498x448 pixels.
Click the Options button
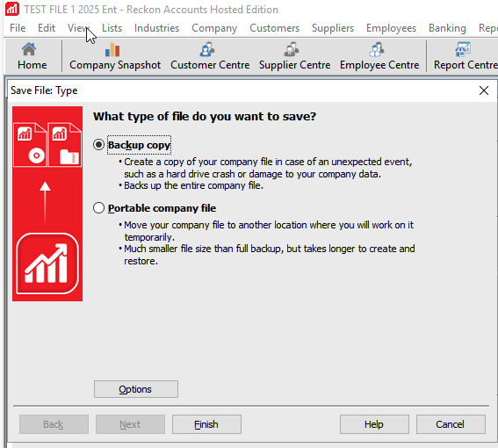tap(136, 389)
